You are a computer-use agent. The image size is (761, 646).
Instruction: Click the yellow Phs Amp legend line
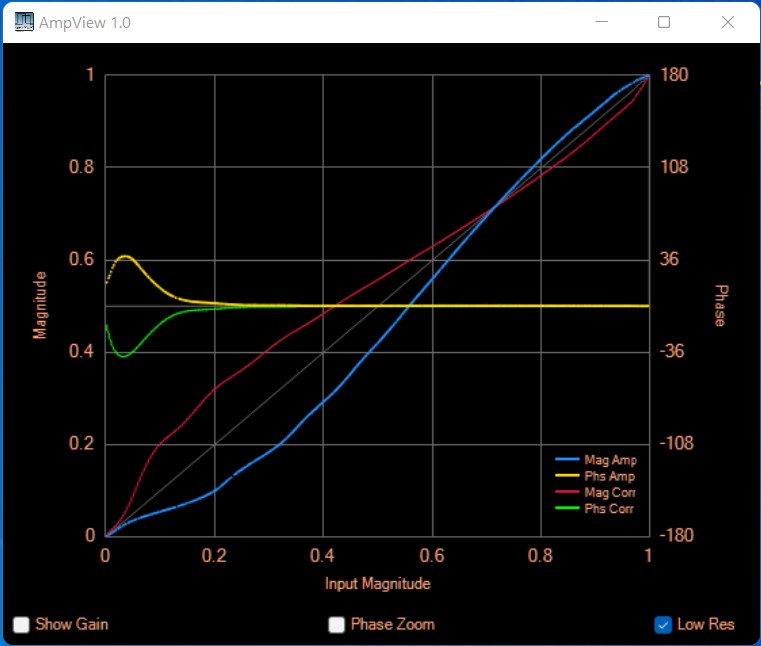(568, 476)
